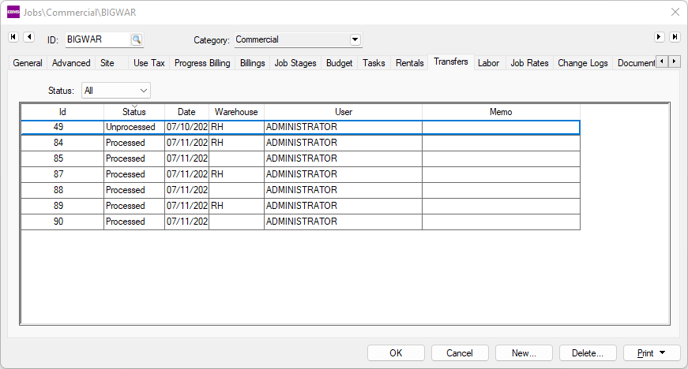Go to the first job record

[x=13, y=37]
